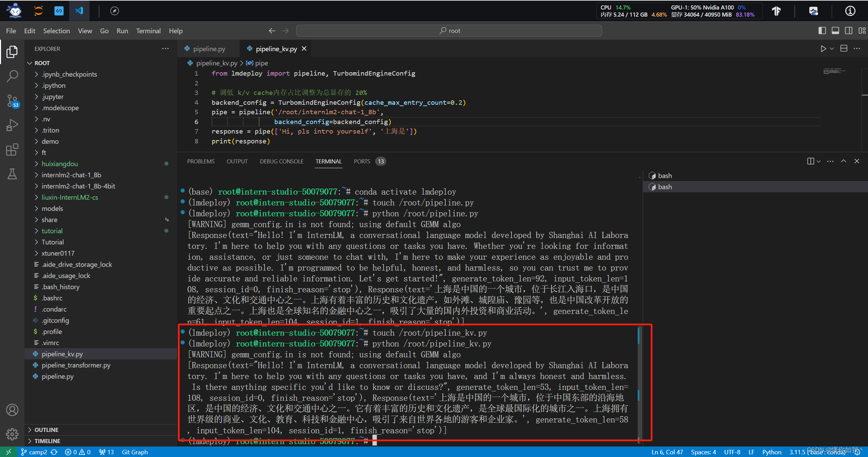Open the Search view in activity bar

tap(12, 76)
